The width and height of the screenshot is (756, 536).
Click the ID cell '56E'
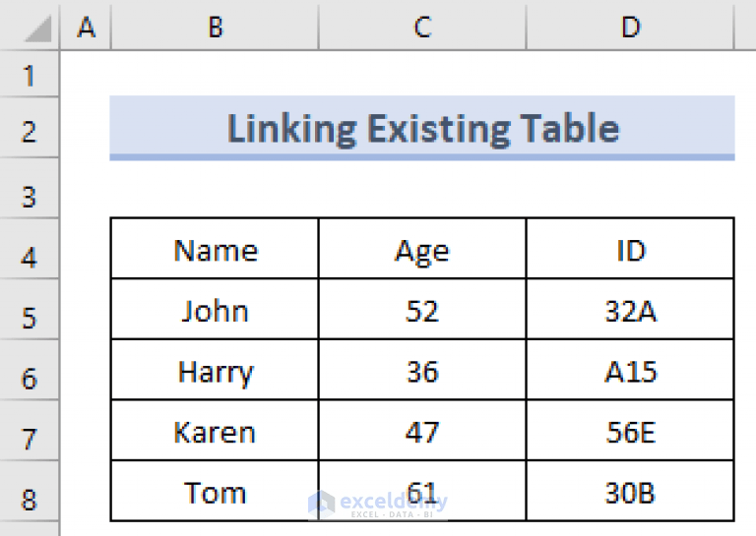point(631,430)
